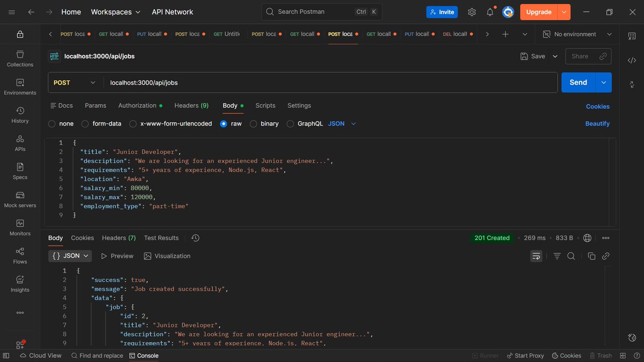Screen dimensions: 644x362
Task: Switch to the Scripts tab
Action: tap(265, 106)
